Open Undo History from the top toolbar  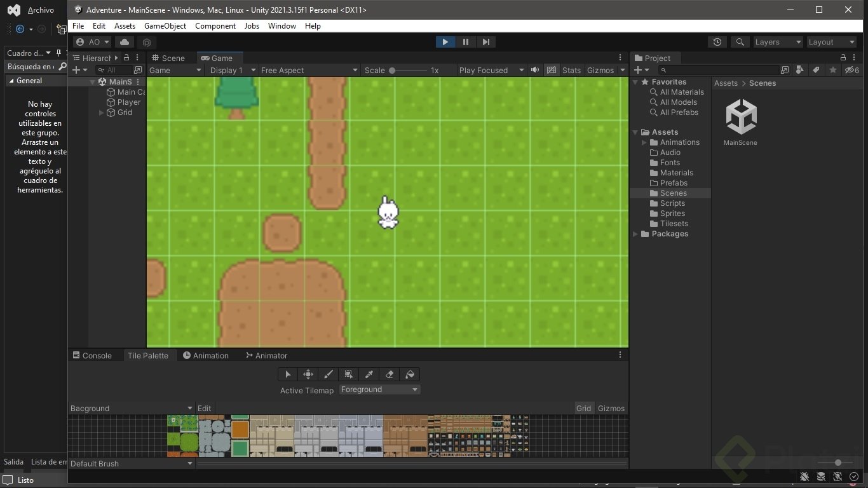click(x=717, y=42)
